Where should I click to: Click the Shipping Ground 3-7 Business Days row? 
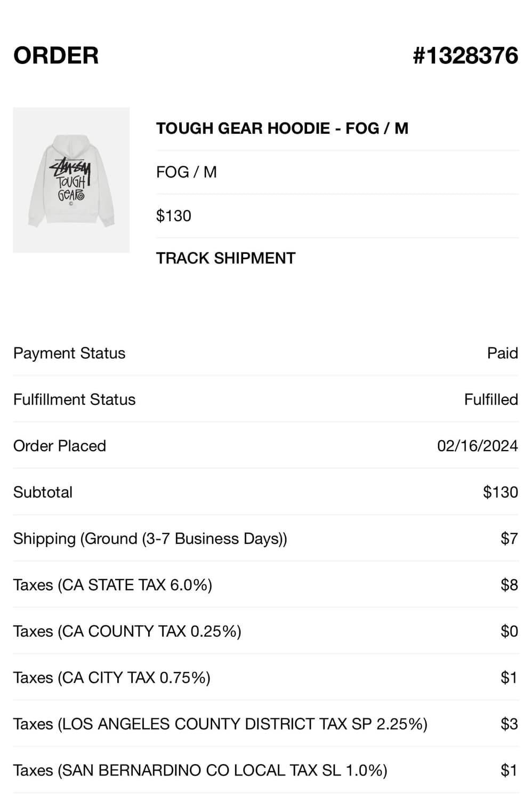150,539
